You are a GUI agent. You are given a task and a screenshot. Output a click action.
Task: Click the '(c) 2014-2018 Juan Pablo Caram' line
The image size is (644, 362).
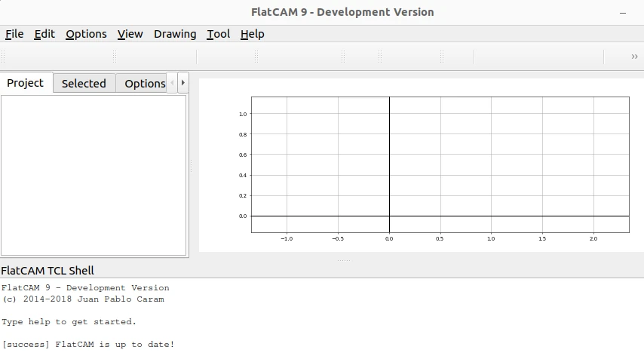(83, 299)
